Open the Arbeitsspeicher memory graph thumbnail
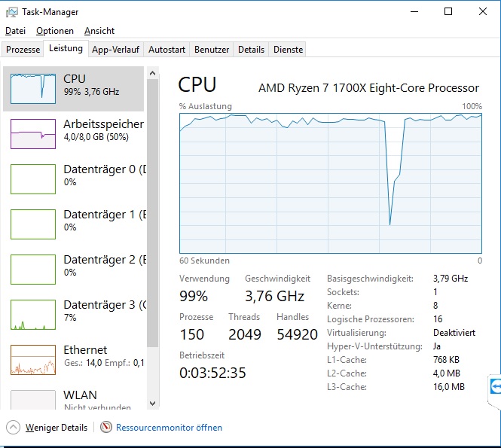The height and width of the screenshot is (448, 501). [33, 134]
